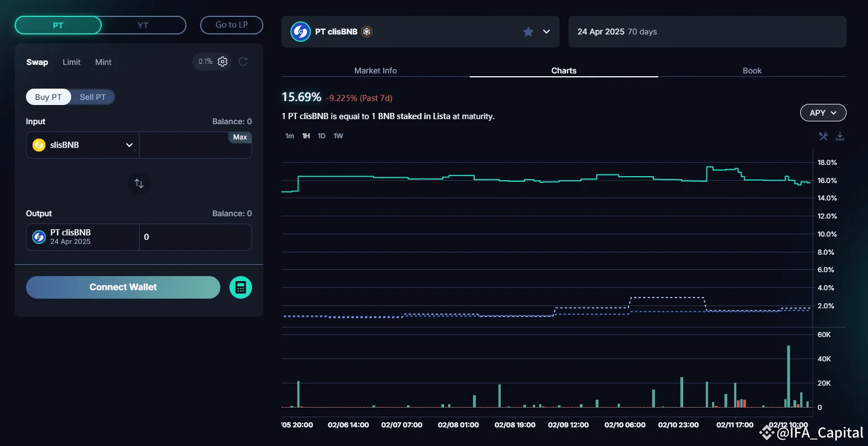This screenshot has height=446, width=868.
Task: Click the refresh icon in swap panel
Action: [243, 62]
